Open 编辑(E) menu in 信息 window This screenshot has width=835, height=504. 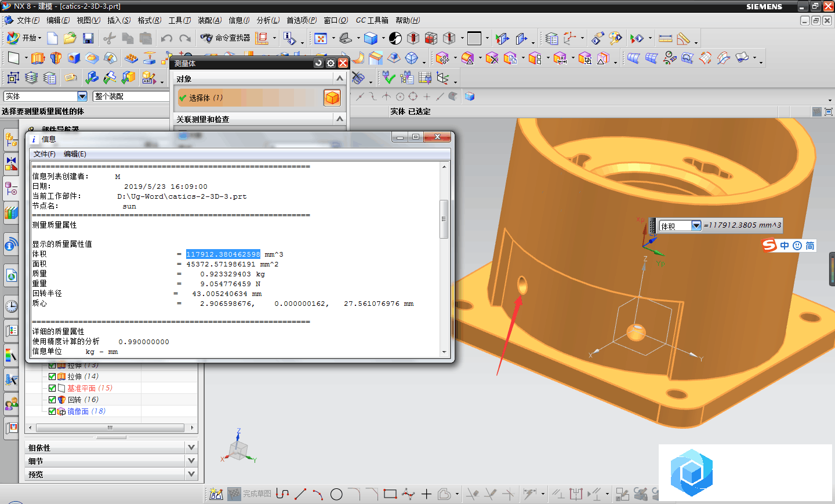point(75,154)
